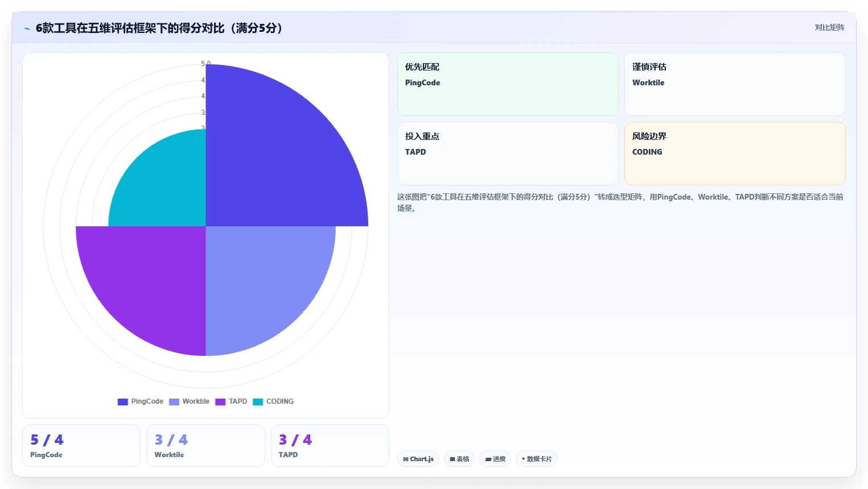Click the PingCode legend color swatch
Viewport: 868px width, 489px height.
coord(122,401)
